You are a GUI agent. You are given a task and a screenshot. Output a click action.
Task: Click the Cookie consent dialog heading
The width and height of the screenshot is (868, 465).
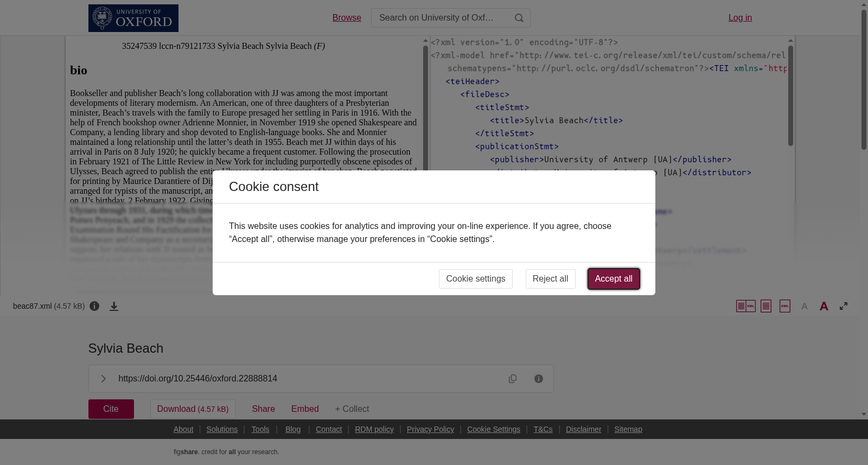pos(274,187)
